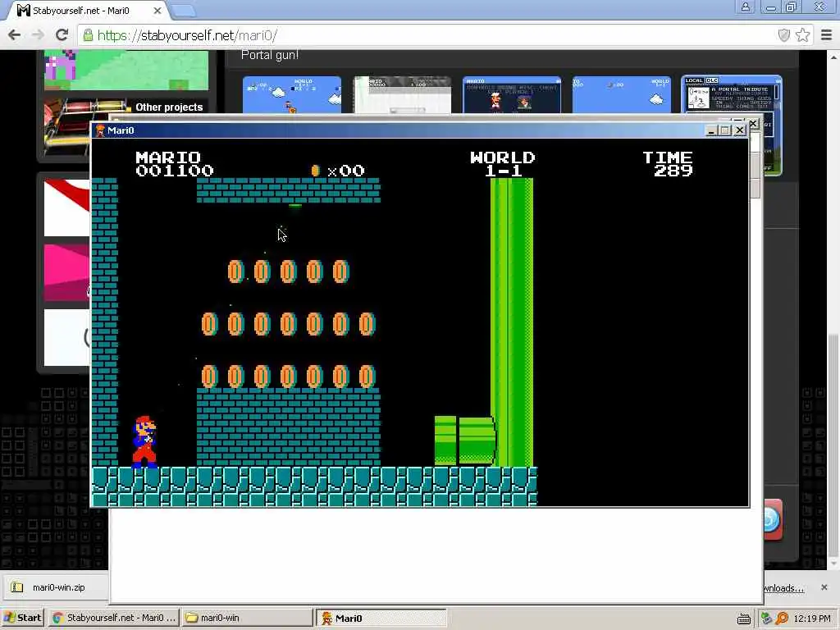Show all downloads link in download bar

coord(783,588)
